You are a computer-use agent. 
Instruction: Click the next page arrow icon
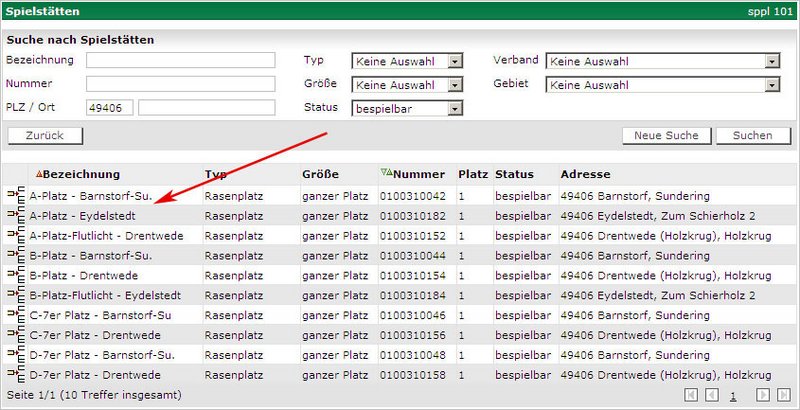[761, 396]
